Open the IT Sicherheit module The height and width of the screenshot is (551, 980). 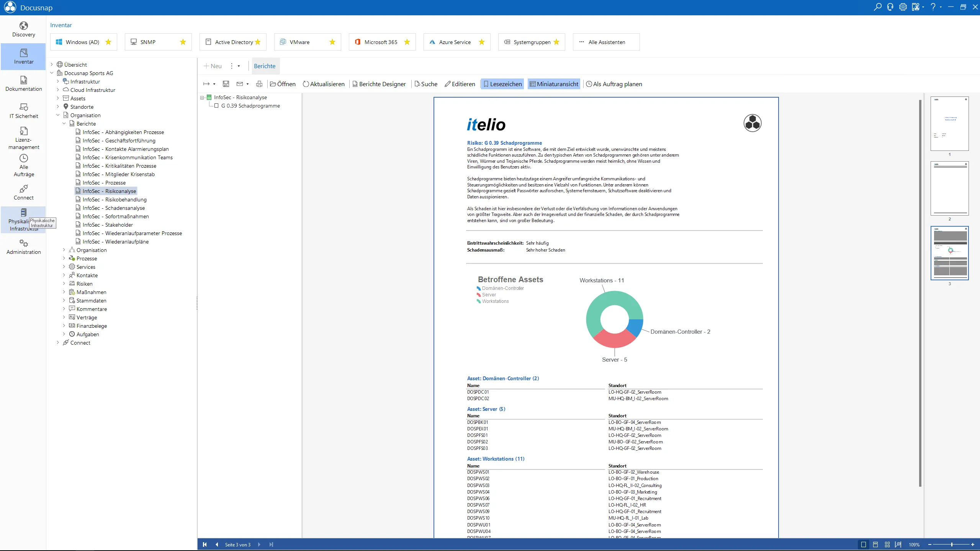(x=24, y=111)
